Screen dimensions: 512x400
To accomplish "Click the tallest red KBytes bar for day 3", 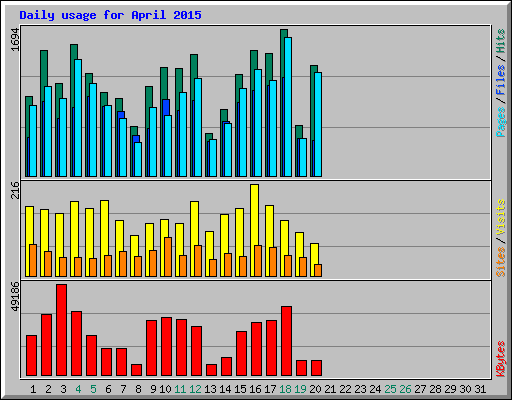I will tap(62, 330).
